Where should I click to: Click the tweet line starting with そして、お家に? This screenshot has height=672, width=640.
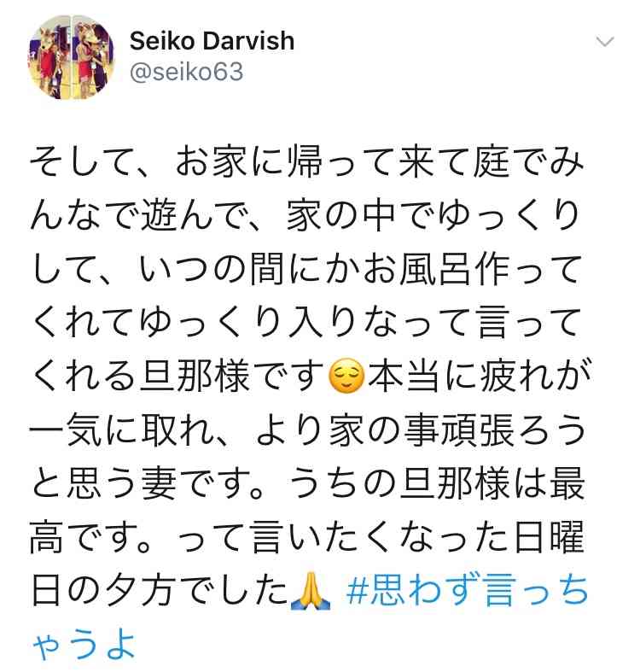pos(307,161)
